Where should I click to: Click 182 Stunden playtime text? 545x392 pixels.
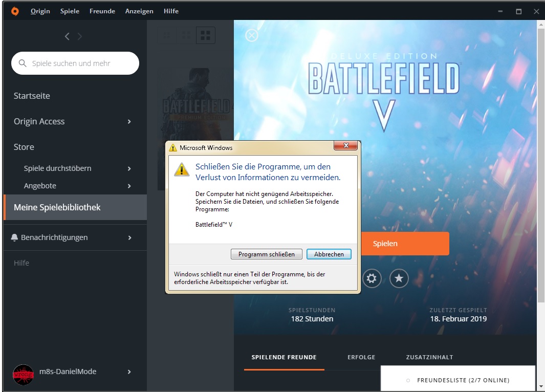(312, 319)
